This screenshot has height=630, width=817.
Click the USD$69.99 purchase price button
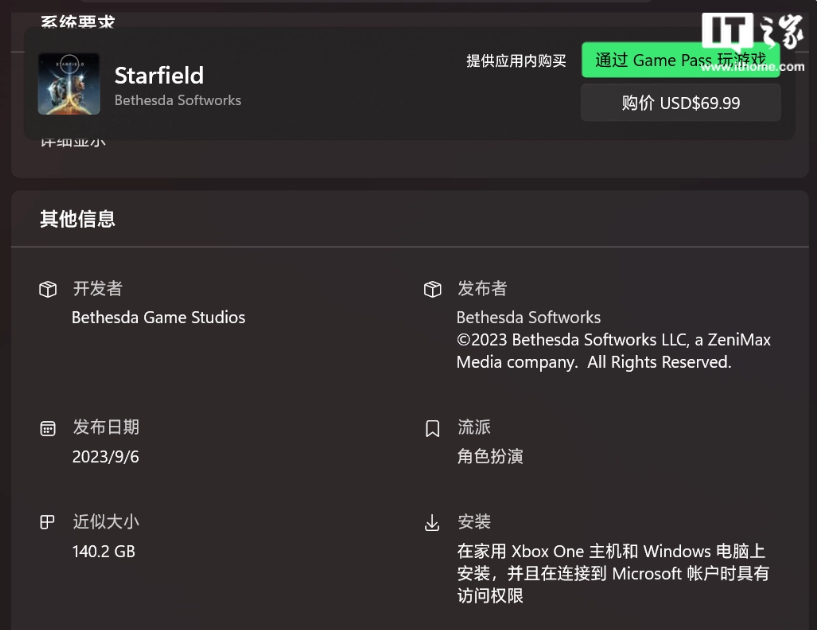(x=680, y=103)
